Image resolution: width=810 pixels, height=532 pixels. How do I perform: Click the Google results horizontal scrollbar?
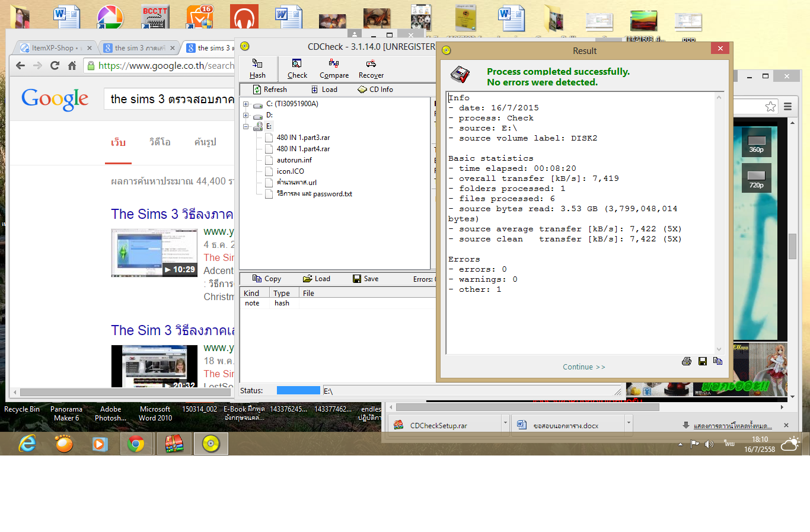125,392
